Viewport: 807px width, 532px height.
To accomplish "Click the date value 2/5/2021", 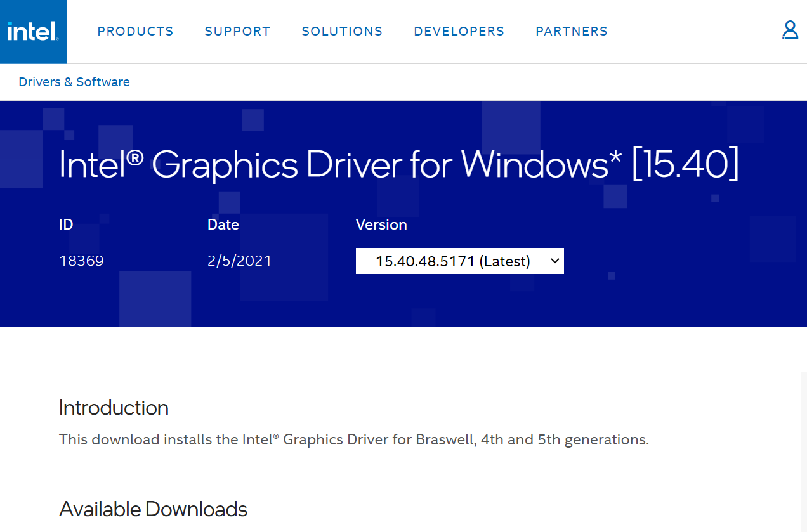I will [239, 261].
